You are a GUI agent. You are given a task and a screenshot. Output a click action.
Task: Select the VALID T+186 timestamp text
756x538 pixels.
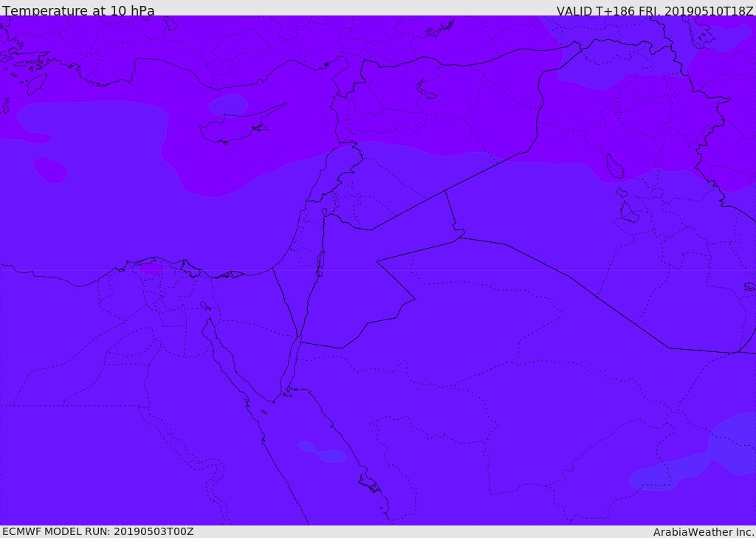coord(656,11)
